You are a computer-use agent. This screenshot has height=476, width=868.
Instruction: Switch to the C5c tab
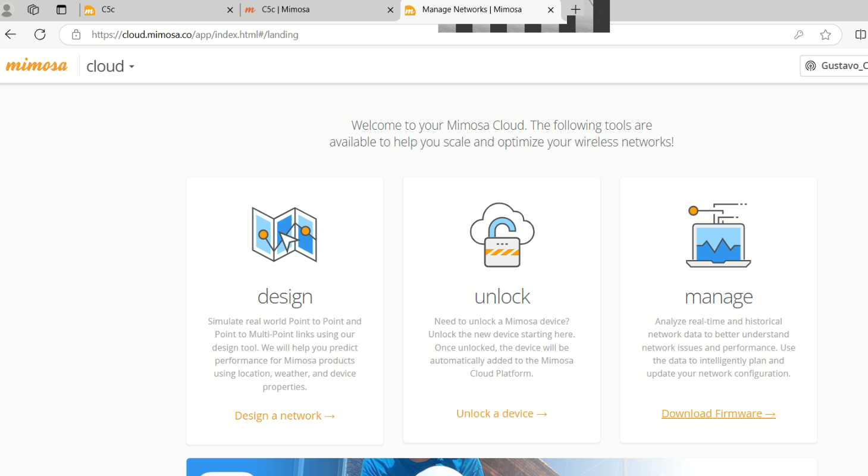(x=159, y=10)
